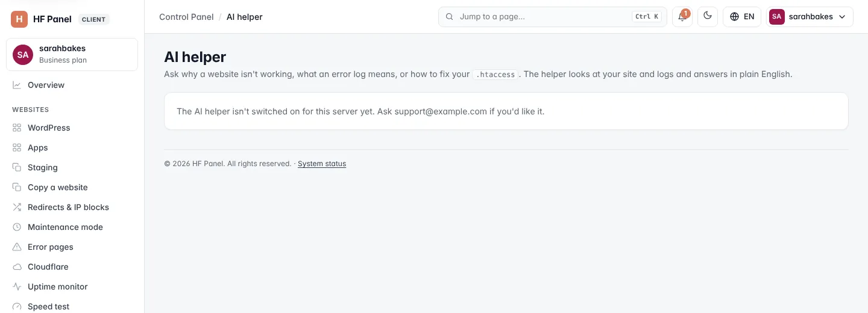
Task: Focus the Jump to a page search field
Action: pos(553,17)
